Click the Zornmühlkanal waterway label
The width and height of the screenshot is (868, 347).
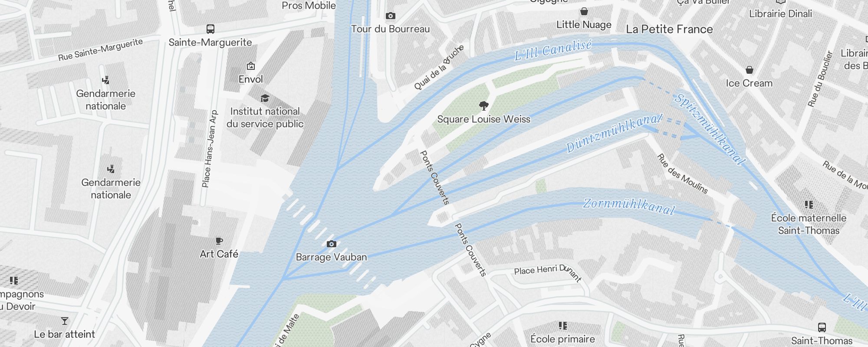pos(629,206)
